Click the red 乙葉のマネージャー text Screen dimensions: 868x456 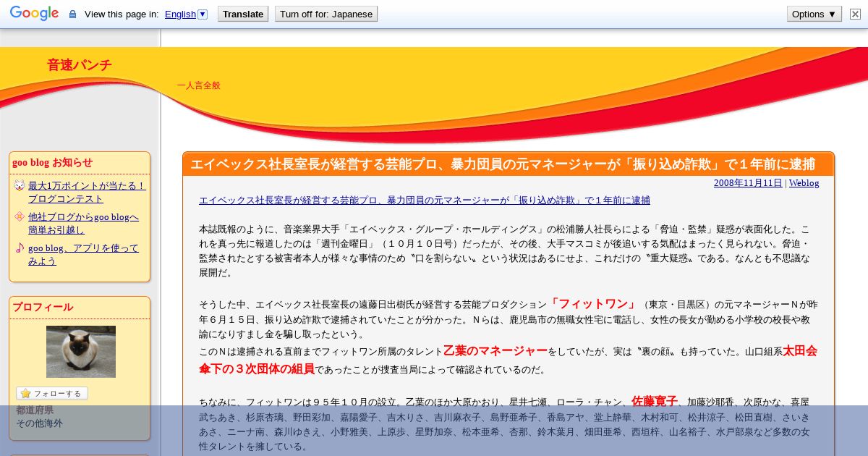[x=495, y=351]
